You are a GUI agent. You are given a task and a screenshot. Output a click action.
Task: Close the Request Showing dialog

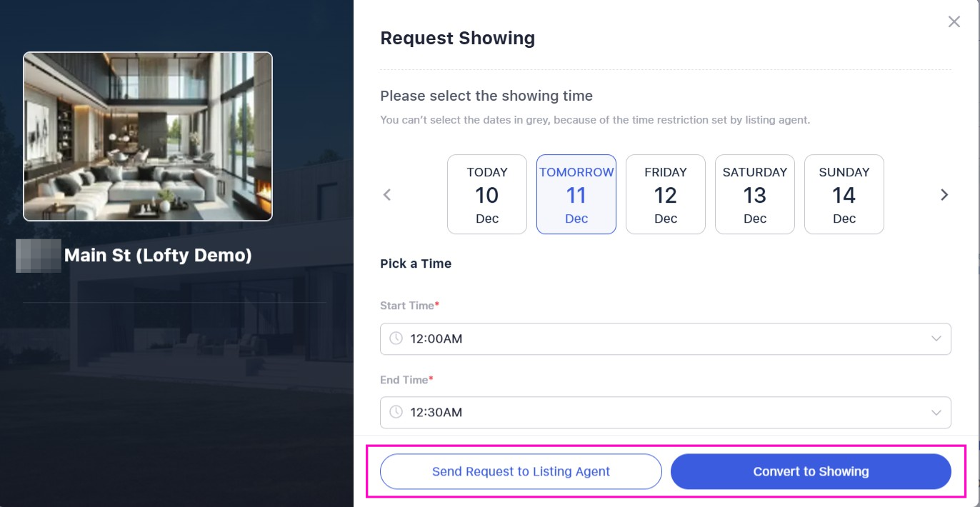point(954,22)
